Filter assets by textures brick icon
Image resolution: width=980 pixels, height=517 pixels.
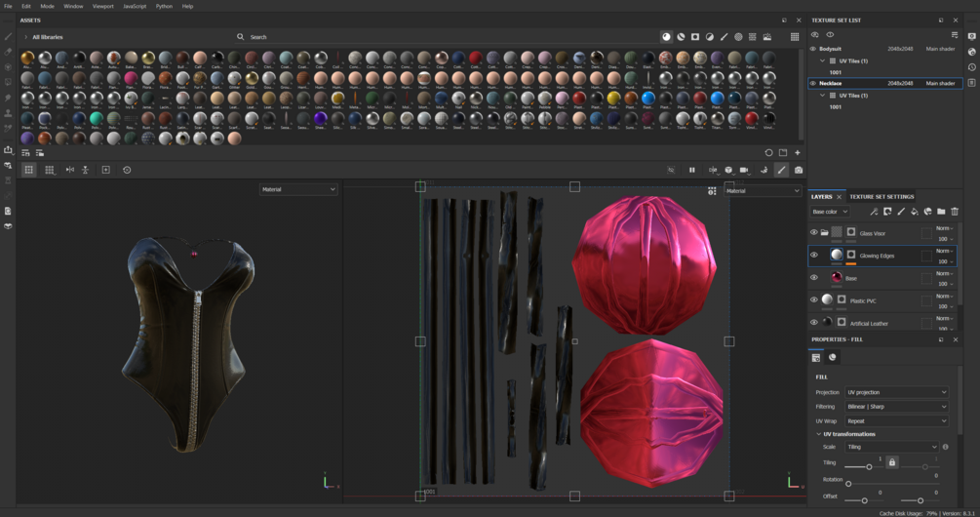coord(753,37)
